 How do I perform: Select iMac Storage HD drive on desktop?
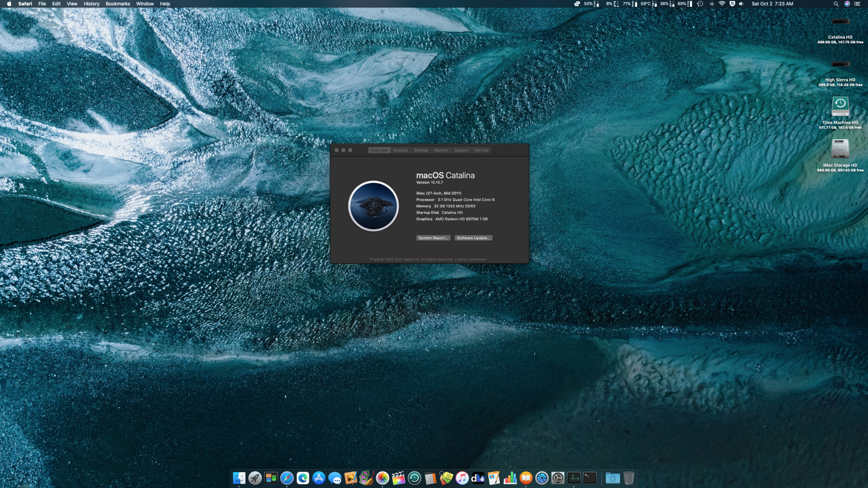840,155
